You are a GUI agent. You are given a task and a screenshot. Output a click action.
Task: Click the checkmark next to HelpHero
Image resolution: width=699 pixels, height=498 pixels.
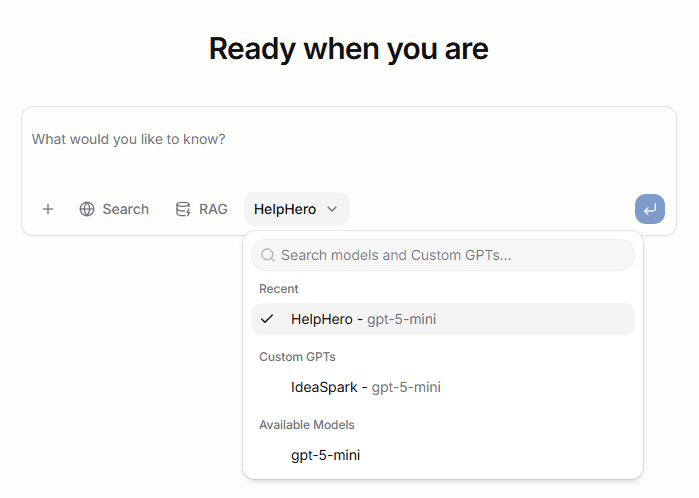267,319
